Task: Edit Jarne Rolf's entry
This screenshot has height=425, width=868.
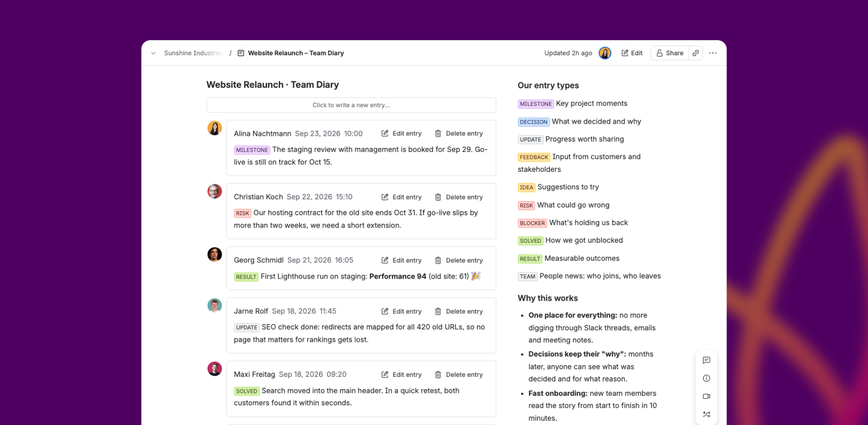Action: (401, 311)
